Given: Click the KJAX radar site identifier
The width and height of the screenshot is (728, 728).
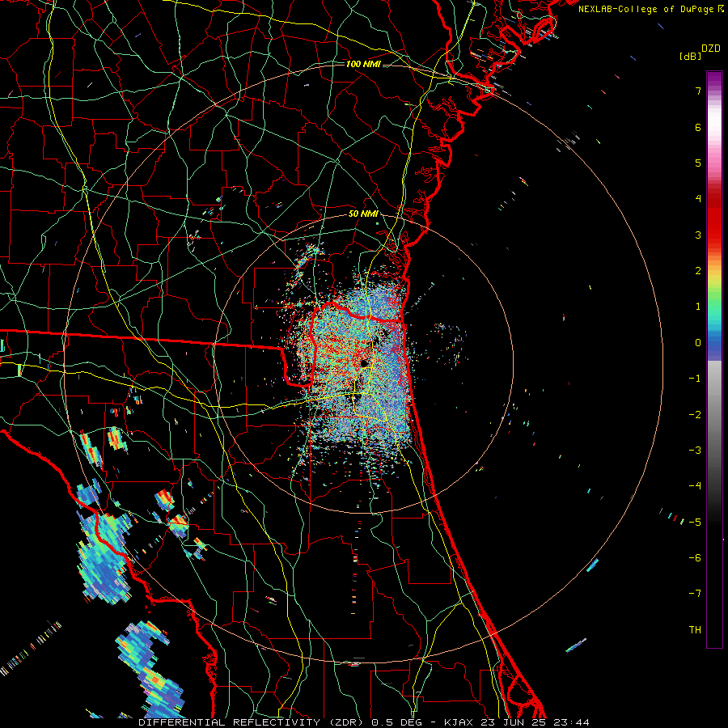Looking at the screenshot, I should coord(459,722).
